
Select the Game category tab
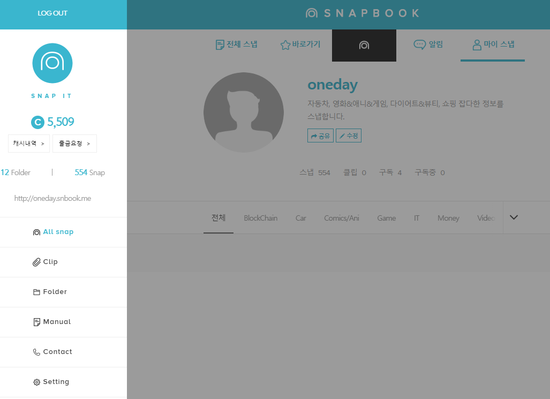(x=386, y=218)
